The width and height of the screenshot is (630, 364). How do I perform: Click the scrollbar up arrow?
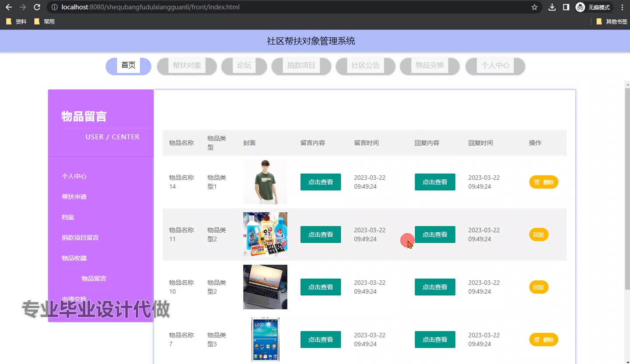(x=627, y=84)
